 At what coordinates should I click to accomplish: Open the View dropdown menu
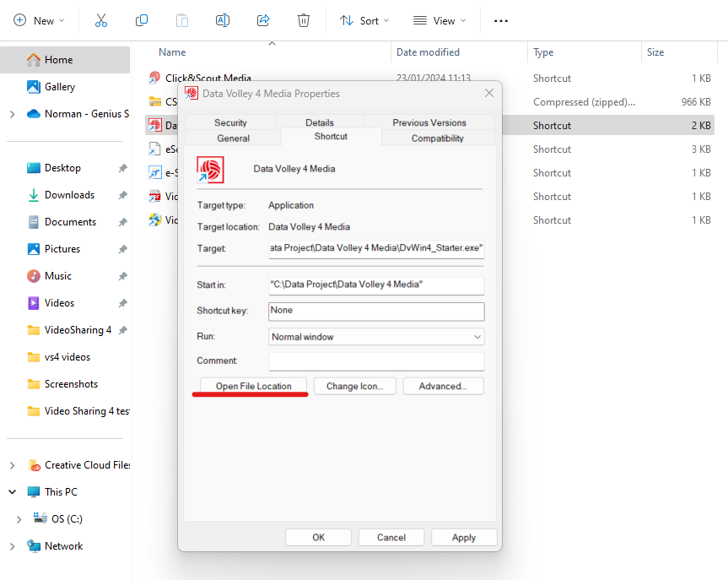[x=439, y=21]
